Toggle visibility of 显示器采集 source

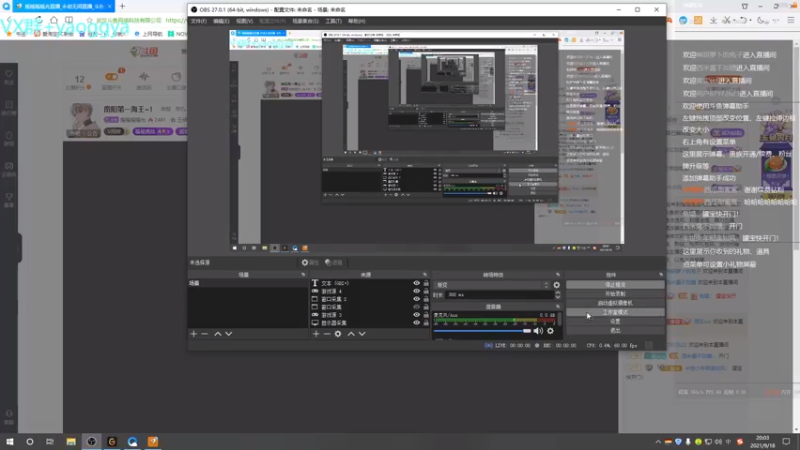pos(417,323)
